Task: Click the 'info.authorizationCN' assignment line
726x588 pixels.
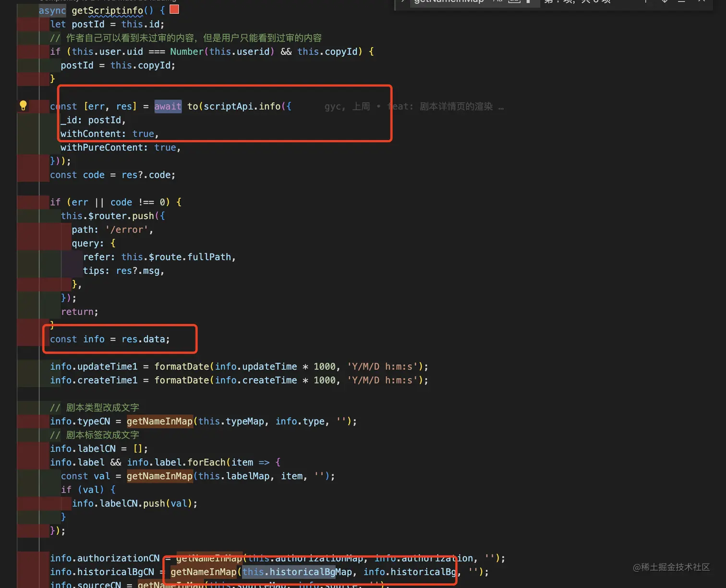Action: coord(278,558)
